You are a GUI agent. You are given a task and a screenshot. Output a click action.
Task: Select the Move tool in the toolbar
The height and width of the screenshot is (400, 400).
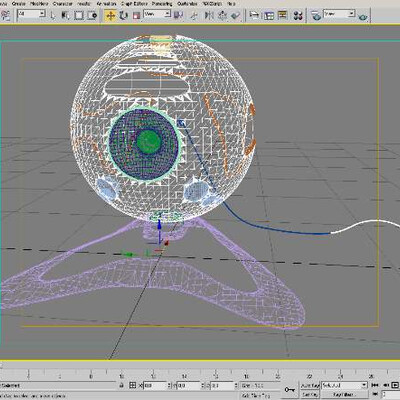pyautogui.click(x=111, y=15)
